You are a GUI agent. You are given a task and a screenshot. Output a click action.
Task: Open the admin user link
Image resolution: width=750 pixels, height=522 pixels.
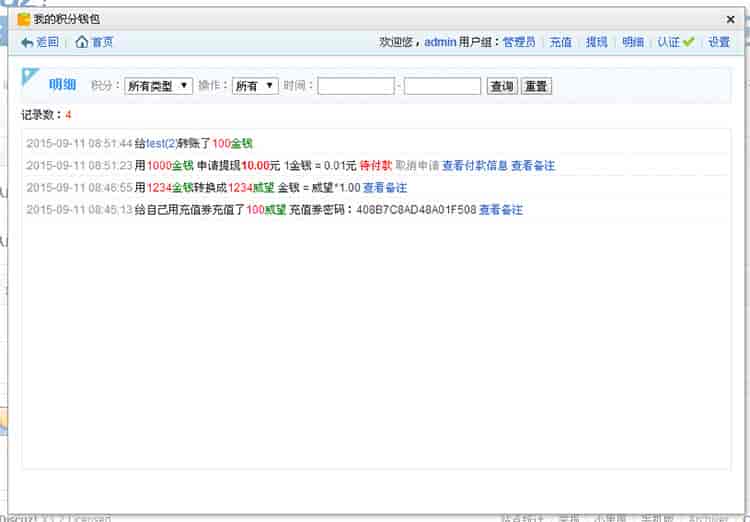coord(440,42)
